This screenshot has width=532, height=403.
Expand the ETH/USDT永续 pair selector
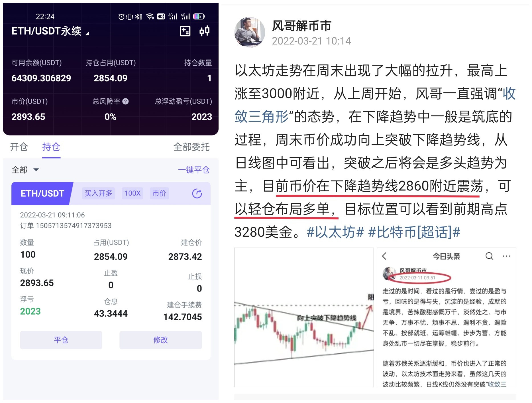click(50, 31)
